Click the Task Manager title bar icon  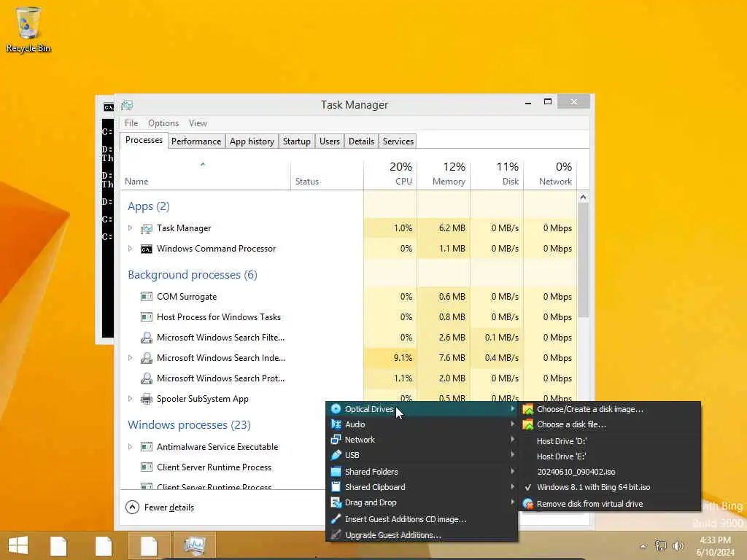[x=127, y=105]
